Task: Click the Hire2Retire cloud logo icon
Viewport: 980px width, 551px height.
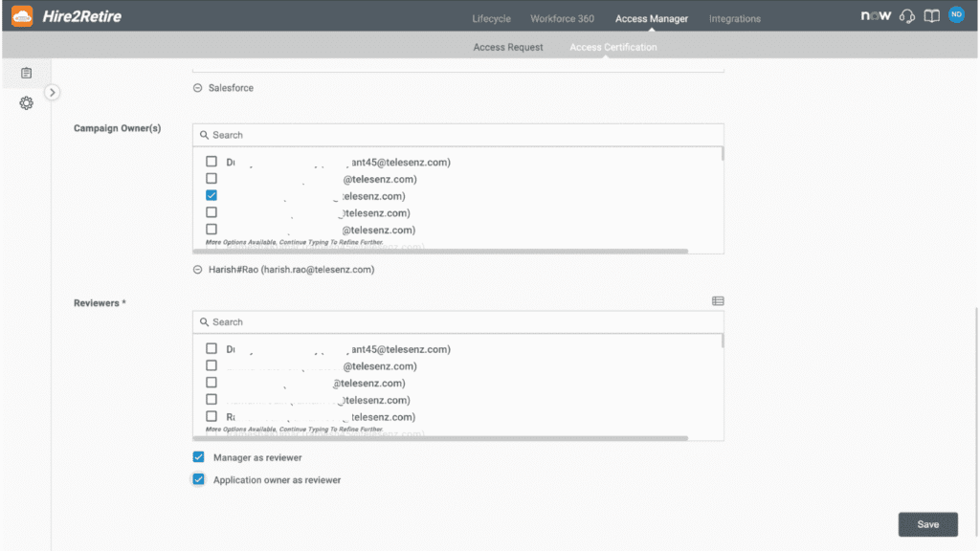Action: (x=22, y=16)
